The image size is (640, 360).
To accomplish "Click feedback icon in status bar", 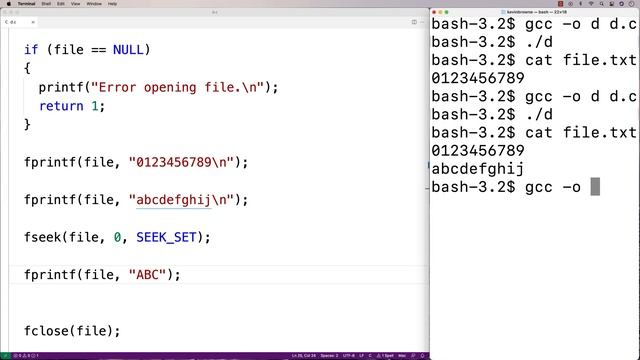I will pos(413,356).
